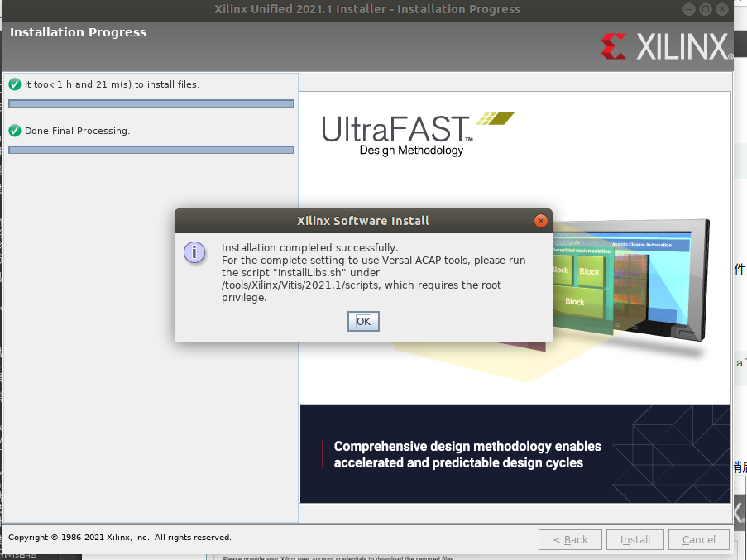Click the copyright notice text

tap(120, 537)
